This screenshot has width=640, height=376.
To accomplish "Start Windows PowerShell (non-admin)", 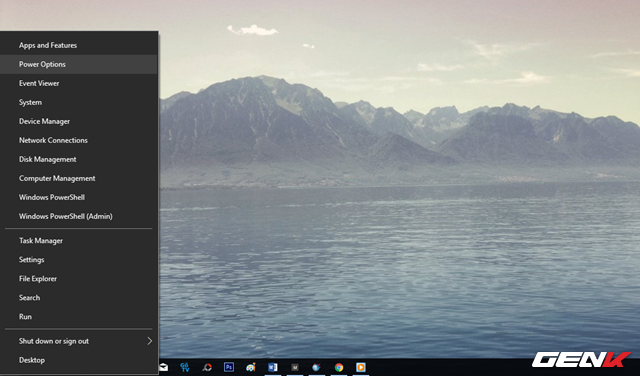I will pyautogui.click(x=79, y=197).
